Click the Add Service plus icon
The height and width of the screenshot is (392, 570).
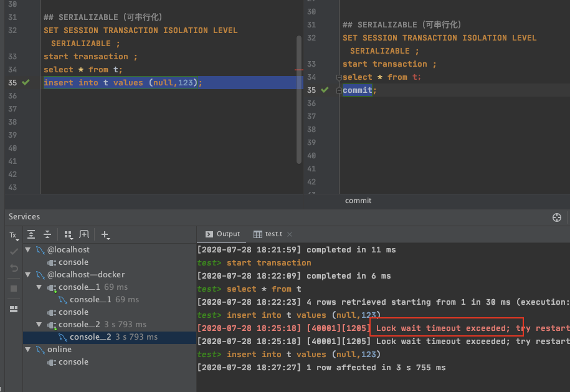click(x=105, y=235)
